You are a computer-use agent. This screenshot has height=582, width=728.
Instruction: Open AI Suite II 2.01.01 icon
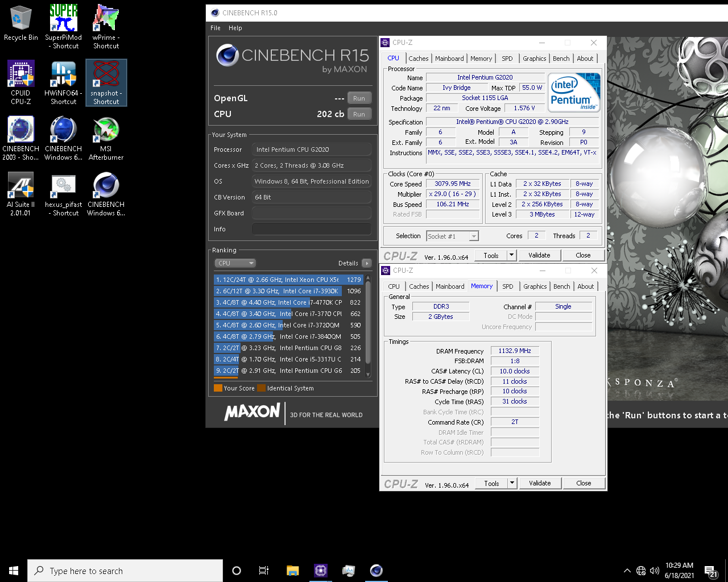point(21,194)
